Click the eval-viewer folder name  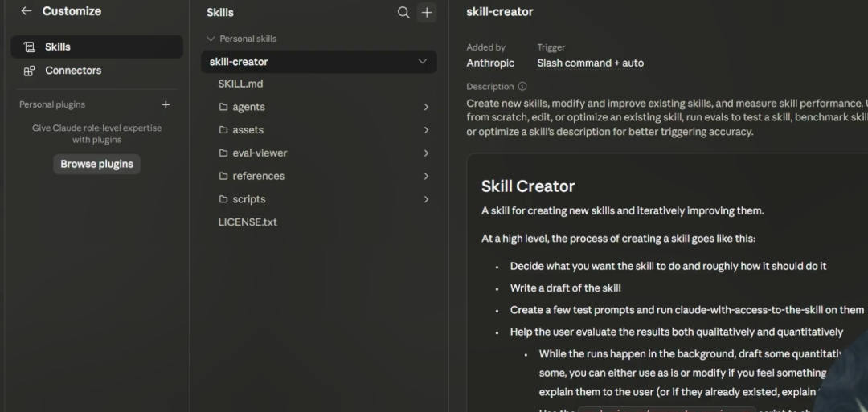[260, 153]
